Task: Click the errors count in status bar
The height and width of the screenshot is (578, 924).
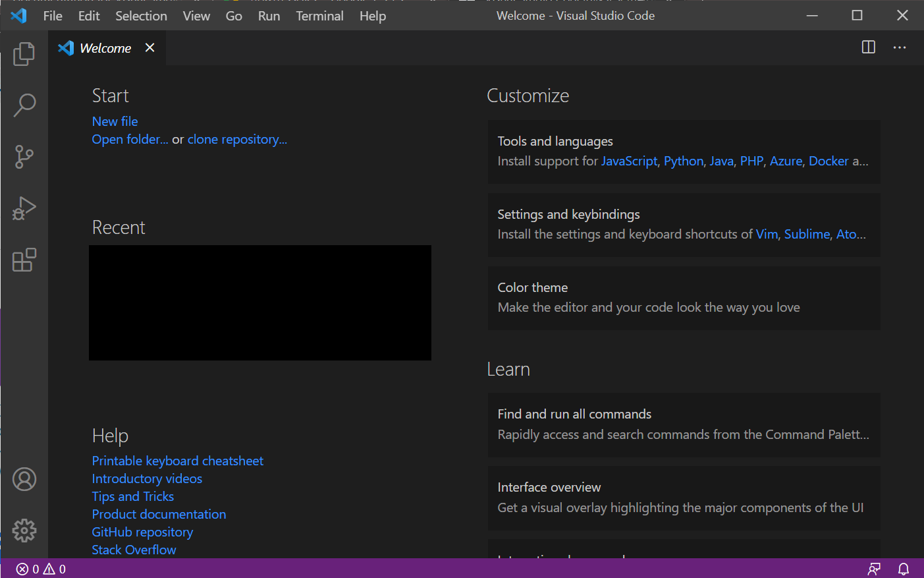Action: click(28, 569)
